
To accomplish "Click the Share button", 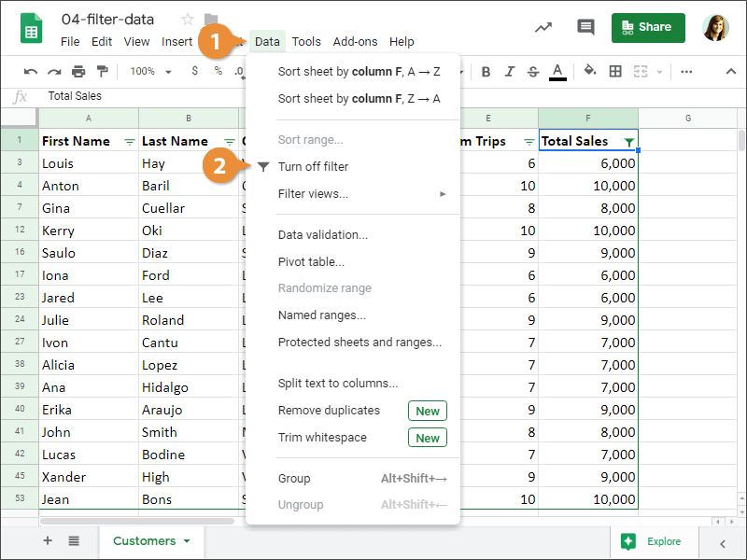I will coord(648,27).
